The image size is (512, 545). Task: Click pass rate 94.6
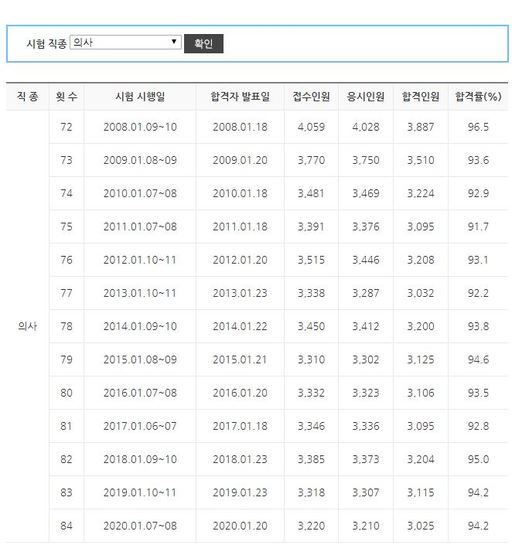pyautogui.click(x=478, y=359)
